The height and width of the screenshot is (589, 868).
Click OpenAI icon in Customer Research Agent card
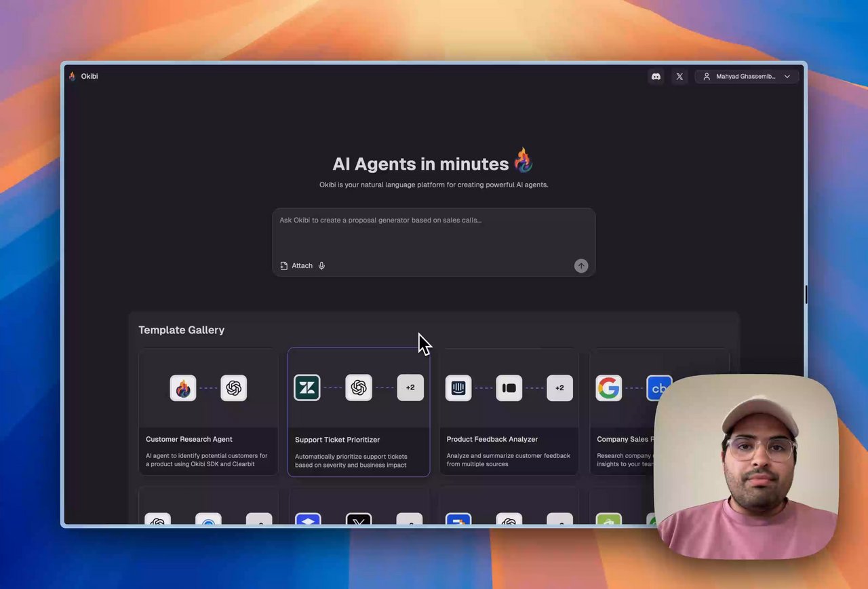[x=234, y=388]
